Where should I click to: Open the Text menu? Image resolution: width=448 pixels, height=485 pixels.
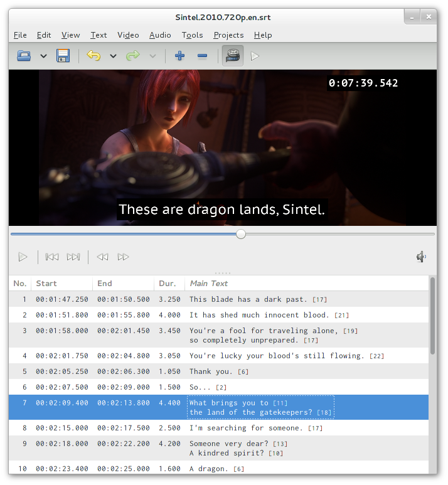pyautogui.click(x=99, y=35)
